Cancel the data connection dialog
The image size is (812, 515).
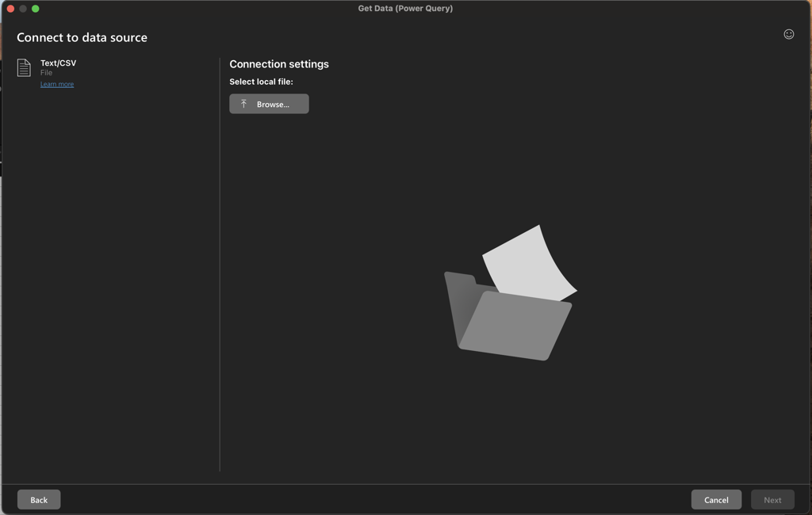pos(716,500)
